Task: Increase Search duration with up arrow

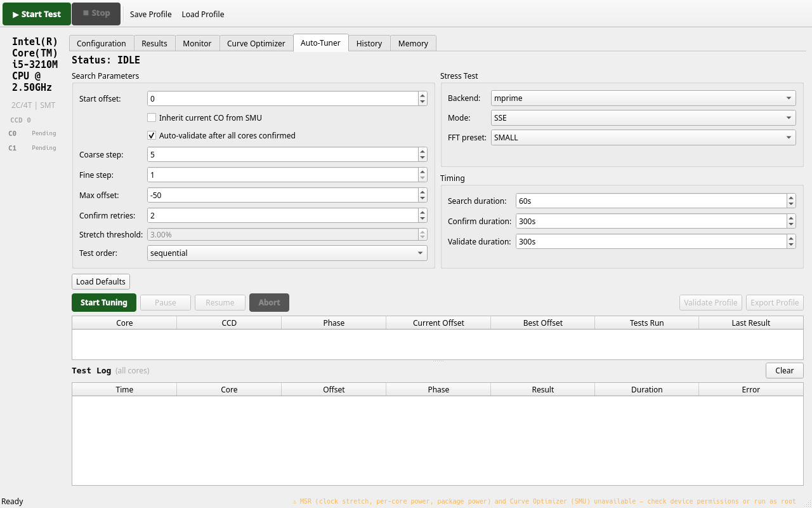Action: [x=791, y=198]
